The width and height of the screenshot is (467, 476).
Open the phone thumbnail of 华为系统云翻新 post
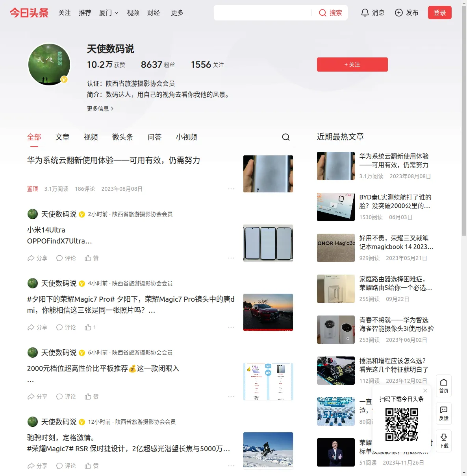268,174
